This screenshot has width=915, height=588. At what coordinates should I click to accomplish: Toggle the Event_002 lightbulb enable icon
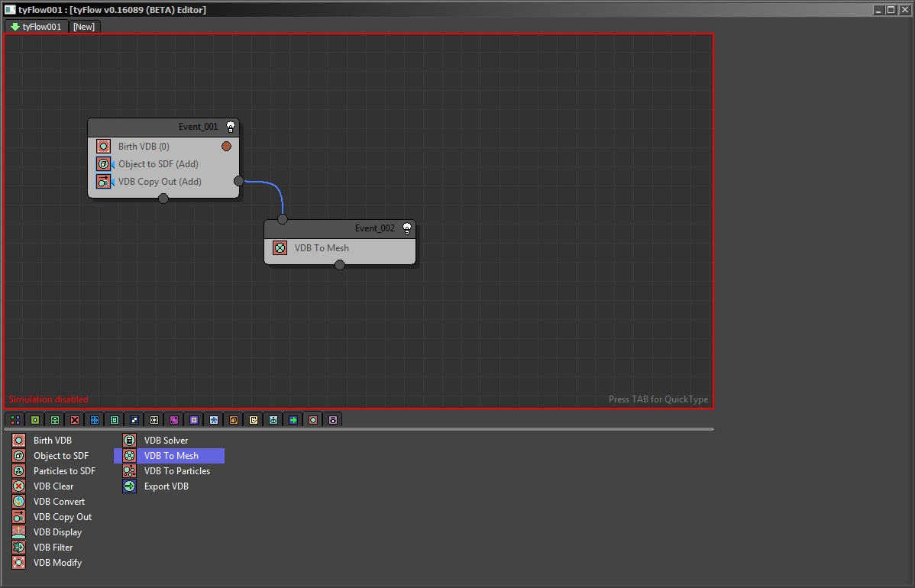pyautogui.click(x=407, y=228)
